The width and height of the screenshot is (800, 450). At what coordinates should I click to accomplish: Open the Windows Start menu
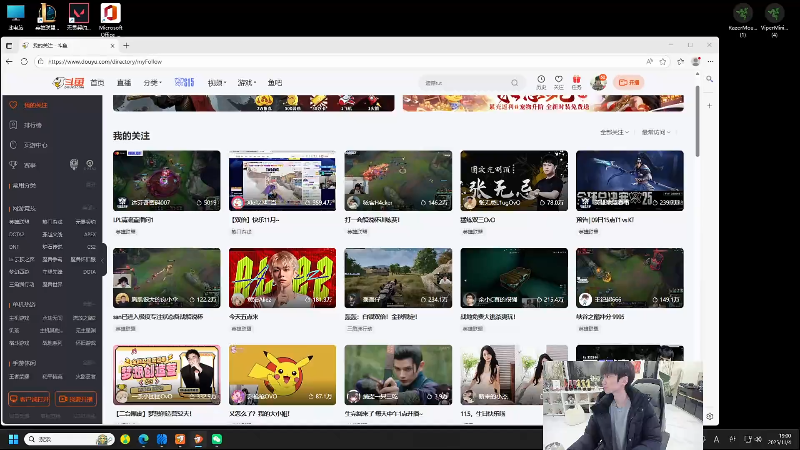click(13, 439)
